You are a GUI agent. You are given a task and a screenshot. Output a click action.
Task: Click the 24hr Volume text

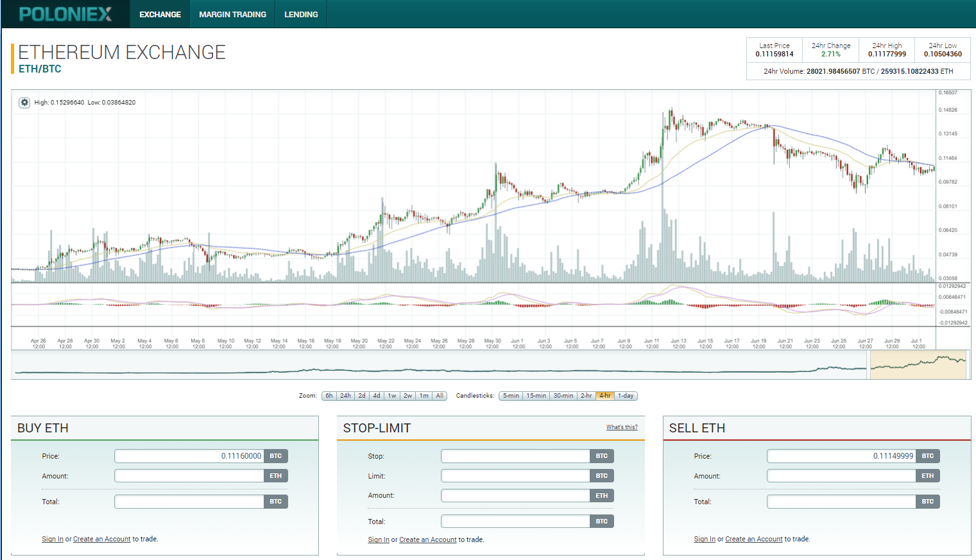pyautogui.click(x=859, y=71)
